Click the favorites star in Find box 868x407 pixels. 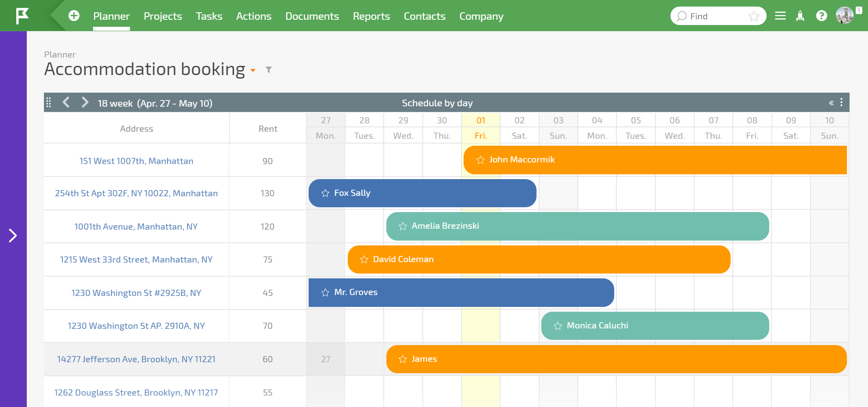pos(754,16)
